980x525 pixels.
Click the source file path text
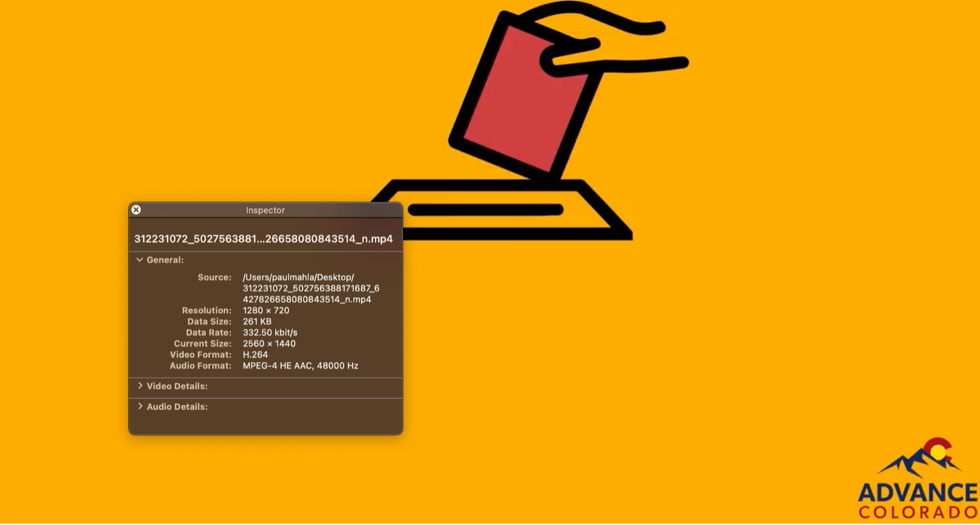click(x=311, y=289)
